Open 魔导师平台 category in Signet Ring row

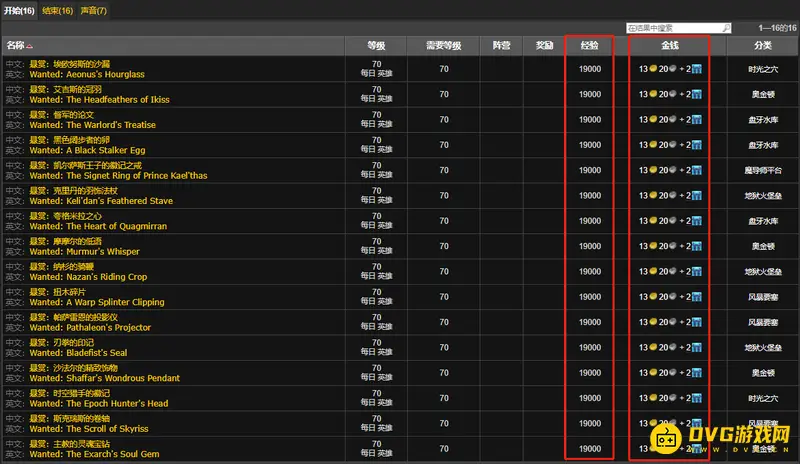point(763,170)
